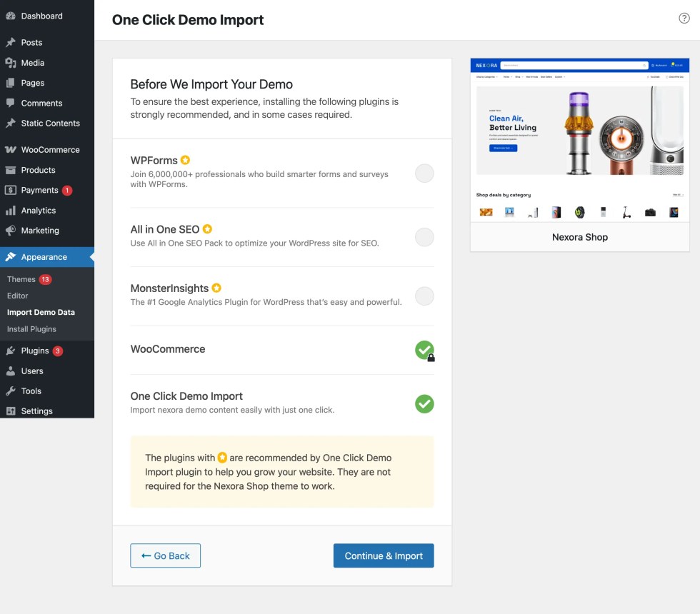Click the Dashboard gauge icon in sidebar

tap(11, 16)
